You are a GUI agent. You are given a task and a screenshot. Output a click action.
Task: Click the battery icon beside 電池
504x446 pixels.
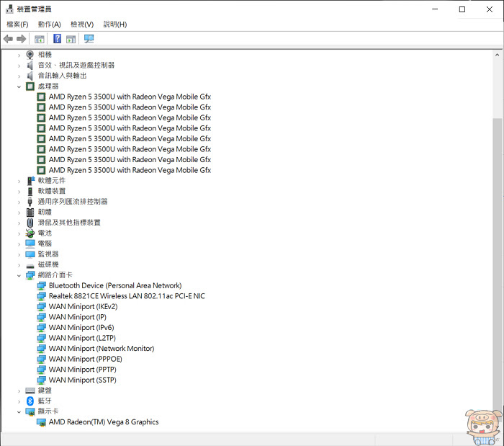click(x=30, y=233)
